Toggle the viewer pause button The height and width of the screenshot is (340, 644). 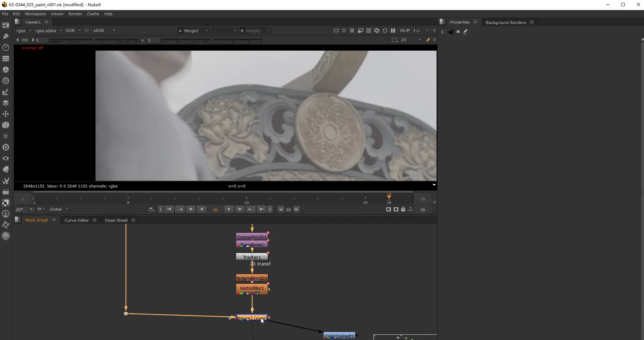pos(393,31)
